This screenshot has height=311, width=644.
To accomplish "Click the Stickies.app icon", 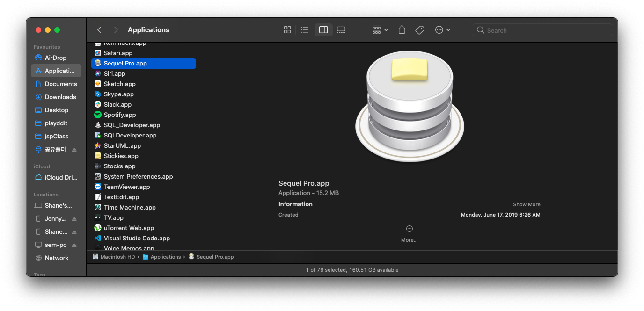I will [x=98, y=156].
